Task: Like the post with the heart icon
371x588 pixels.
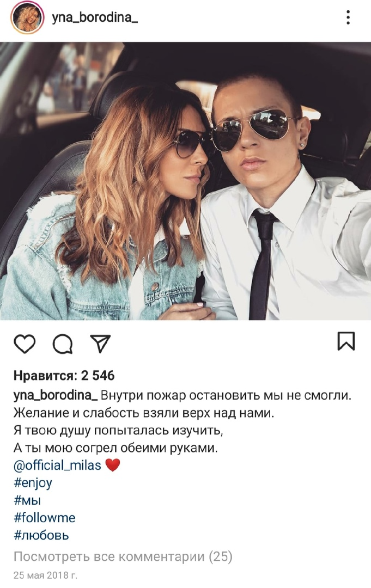Action: click(x=25, y=343)
